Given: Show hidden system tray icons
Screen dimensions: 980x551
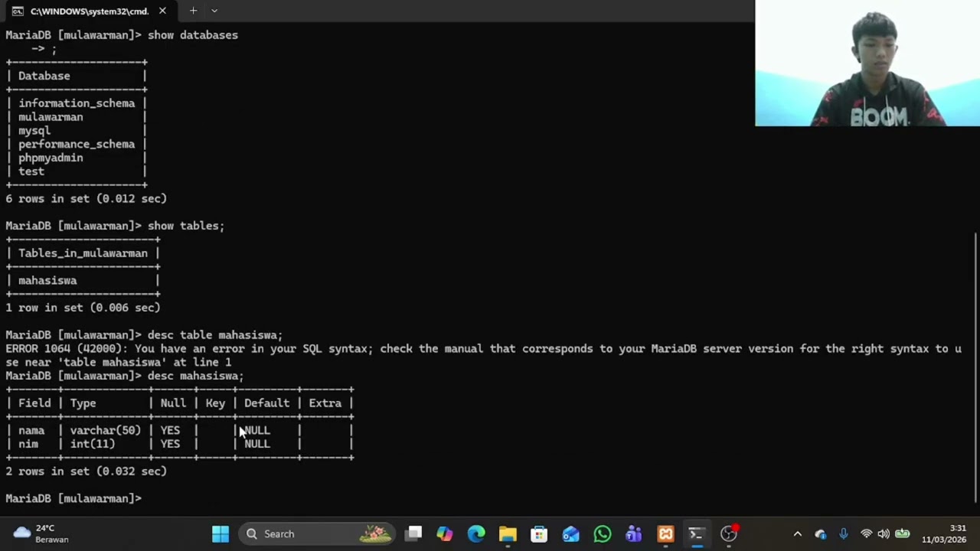Looking at the screenshot, I should click(797, 534).
